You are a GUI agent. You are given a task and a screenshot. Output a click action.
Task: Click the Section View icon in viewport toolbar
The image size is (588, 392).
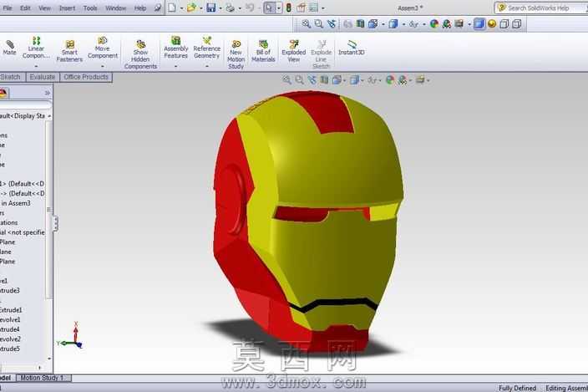[x=324, y=79]
